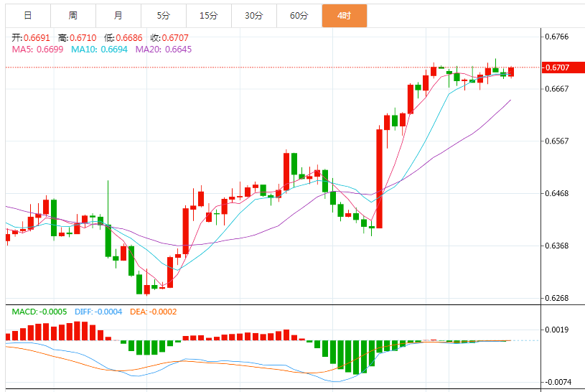The height and width of the screenshot is (392, 585).
Task: Click the 0.0019 MACD axis label
Action: [556, 330]
